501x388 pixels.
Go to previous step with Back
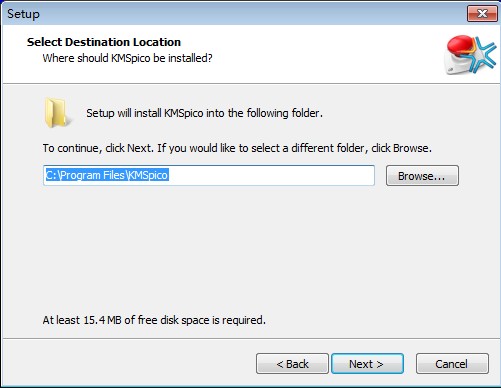tap(292, 364)
